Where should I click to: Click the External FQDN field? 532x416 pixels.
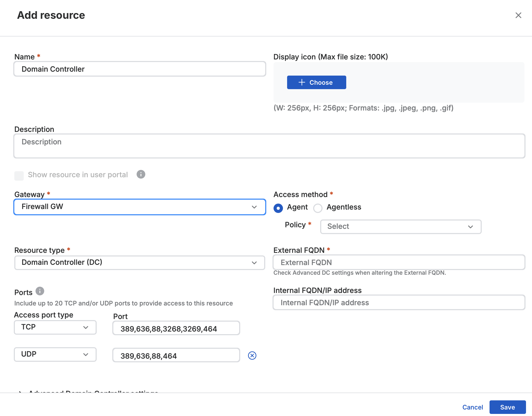tap(399, 262)
